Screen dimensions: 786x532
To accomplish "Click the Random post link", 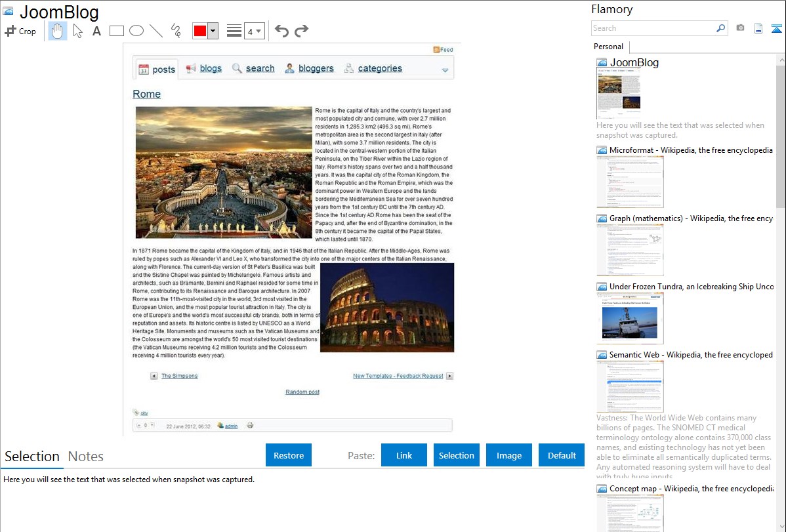I will click(302, 392).
